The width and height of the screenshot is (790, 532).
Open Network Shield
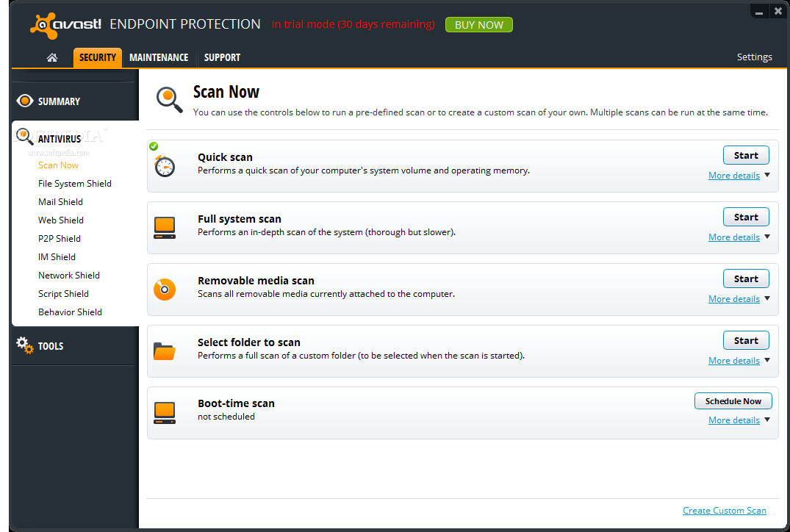pos(69,275)
